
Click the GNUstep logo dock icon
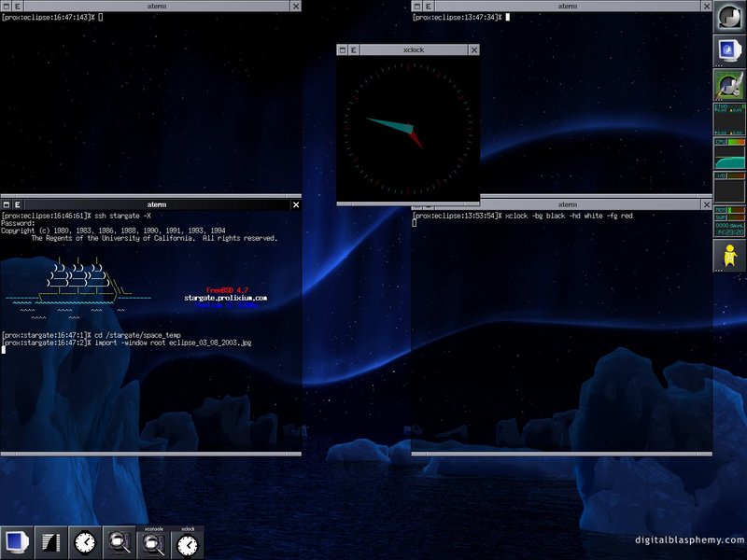click(x=729, y=17)
